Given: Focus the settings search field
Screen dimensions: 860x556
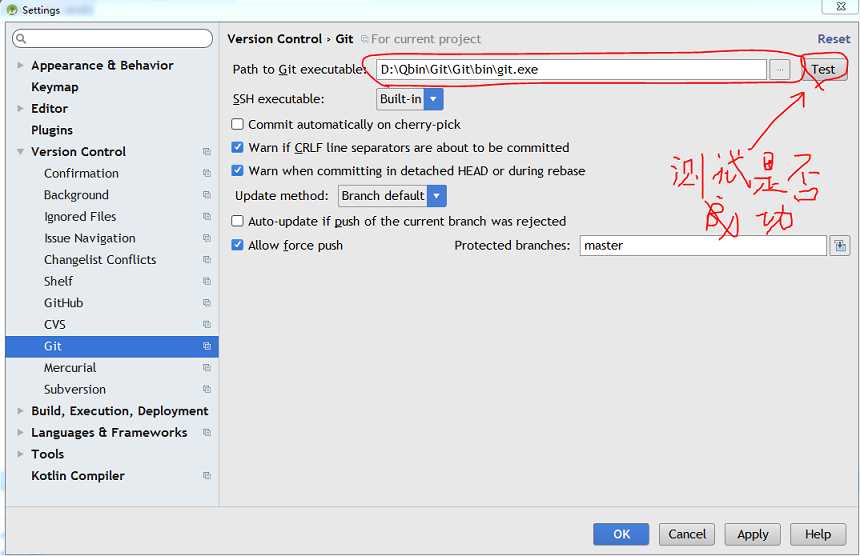Looking at the screenshot, I should click(112, 38).
